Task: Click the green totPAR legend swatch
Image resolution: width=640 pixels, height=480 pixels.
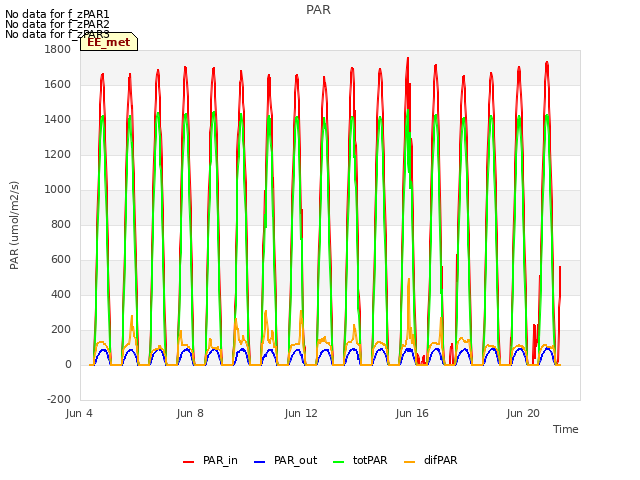Action: [339, 462]
